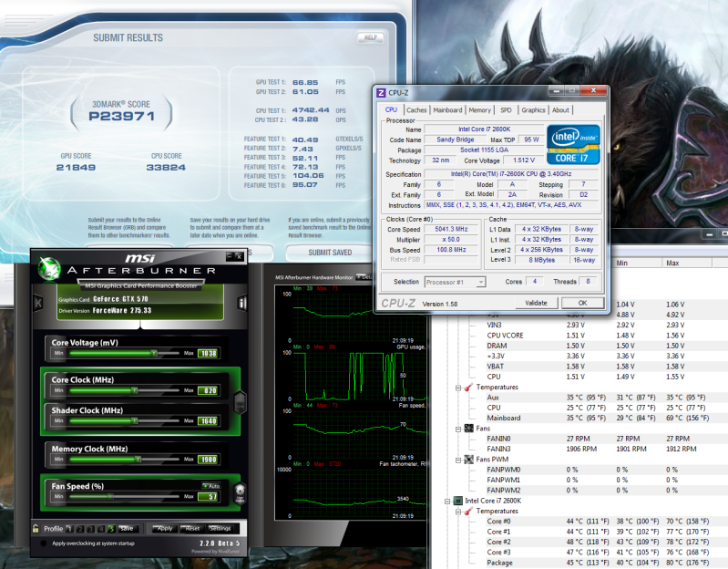Select Afterburner profile slot 2
The width and height of the screenshot is (728, 569).
coord(80,529)
